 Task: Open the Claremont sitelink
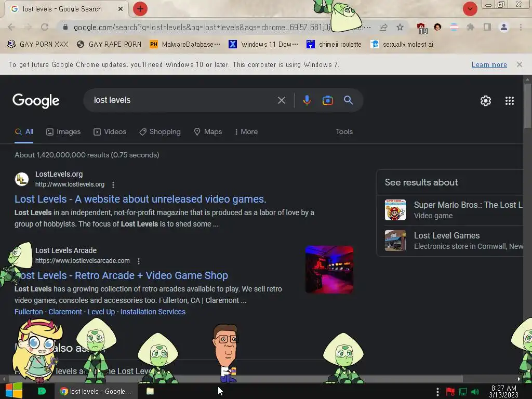pos(65,312)
